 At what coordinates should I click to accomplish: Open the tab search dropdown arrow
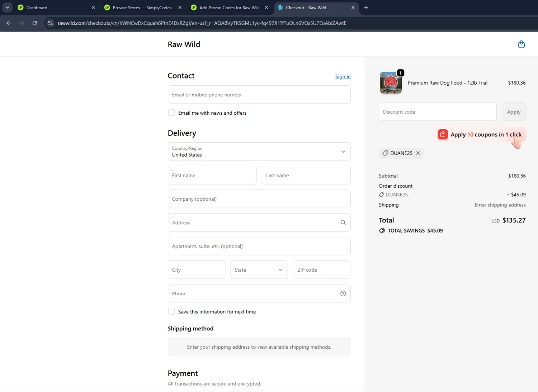pos(7,8)
